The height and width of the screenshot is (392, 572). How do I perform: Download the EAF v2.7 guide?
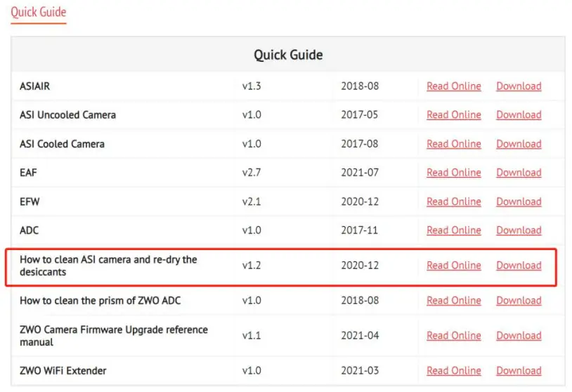click(x=519, y=173)
